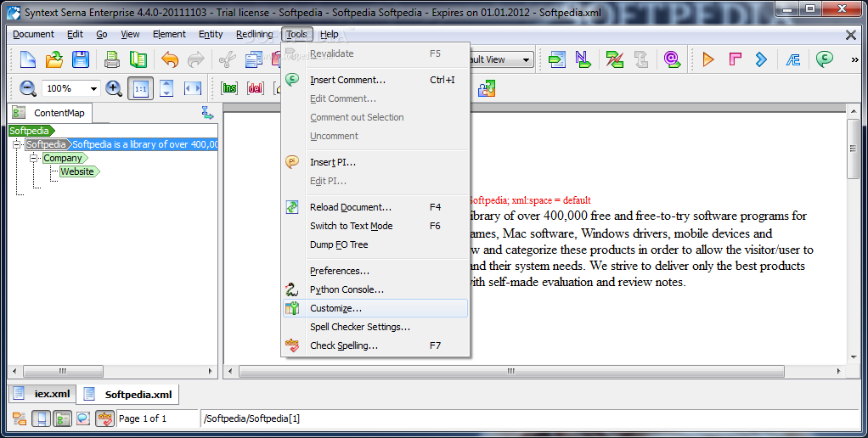Open Preferences... from Tools menu

point(375,271)
